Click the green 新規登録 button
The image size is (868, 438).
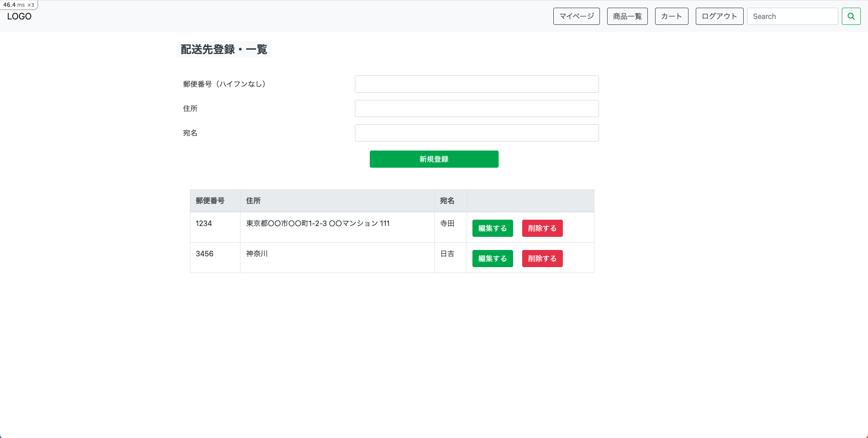pos(434,159)
